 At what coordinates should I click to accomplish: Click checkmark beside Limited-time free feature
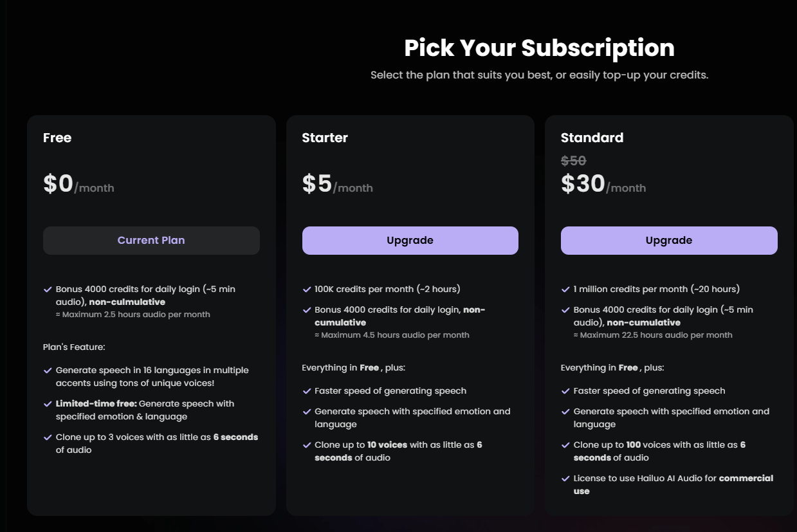click(x=48, y=404)
